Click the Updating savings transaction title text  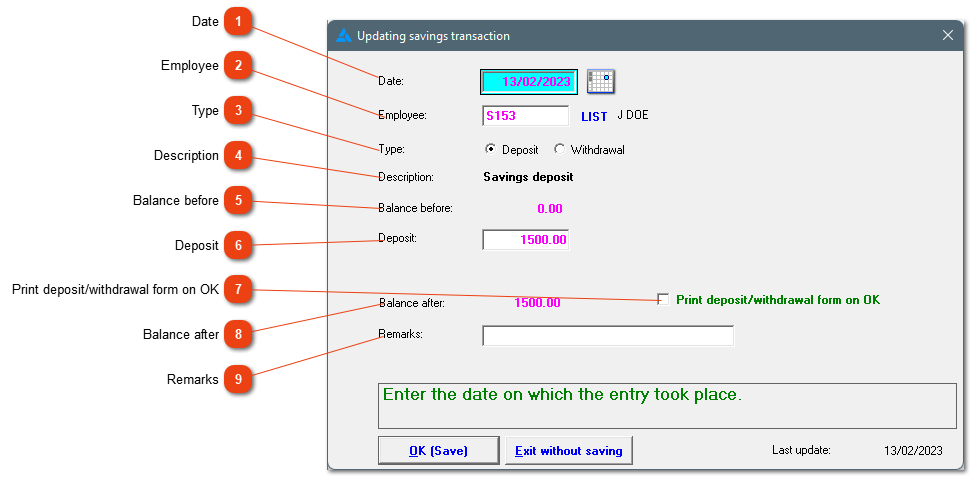(x=433, y=36)
